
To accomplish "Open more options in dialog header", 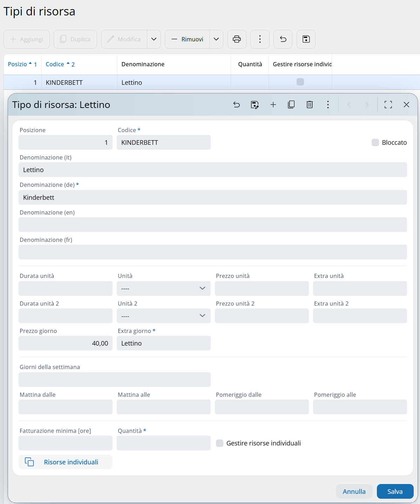I will tap(328, 104).
